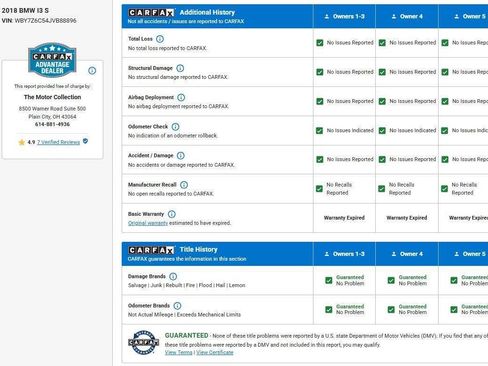The width and height of the screenshot is (488, 366).
Task: Click Total Loss checkmark for Owner 5
Action: [445, 43]
